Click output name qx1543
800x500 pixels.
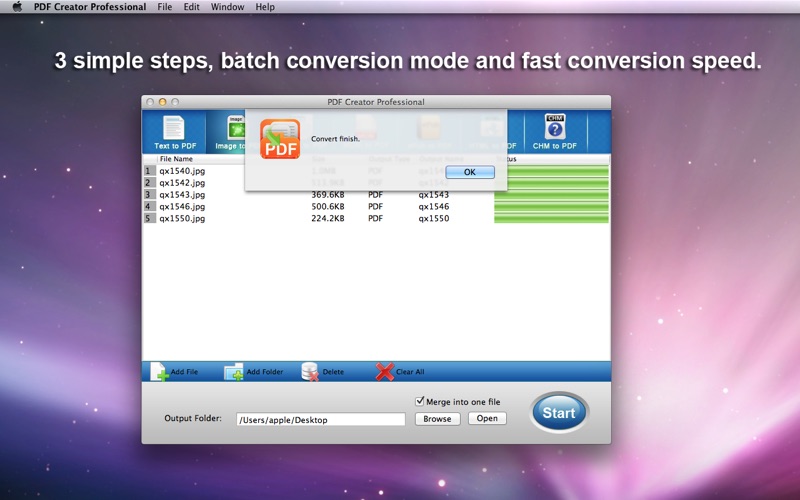(434, 194)
